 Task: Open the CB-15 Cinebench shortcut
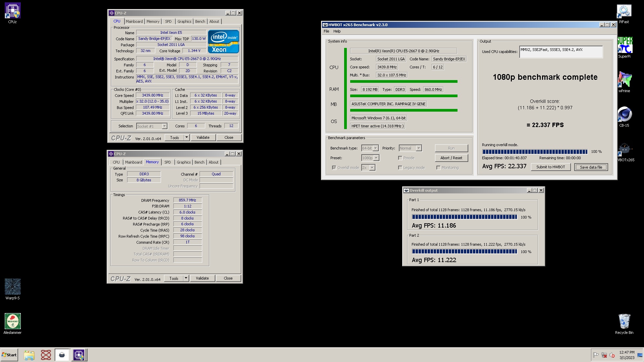click(624, 117)
